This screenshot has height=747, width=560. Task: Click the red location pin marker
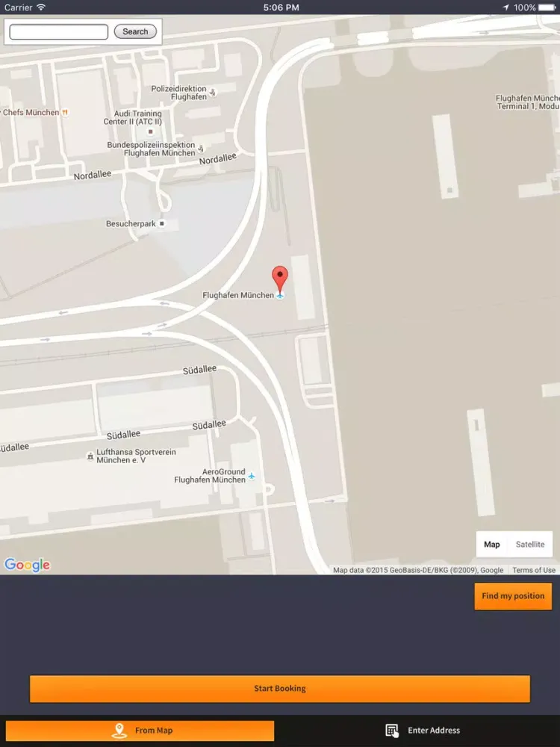coord(280,279)
